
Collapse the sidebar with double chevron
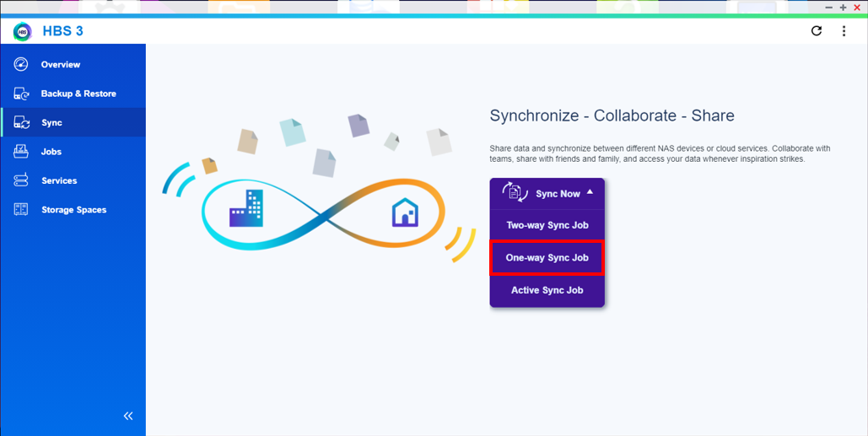coord(128,416)
